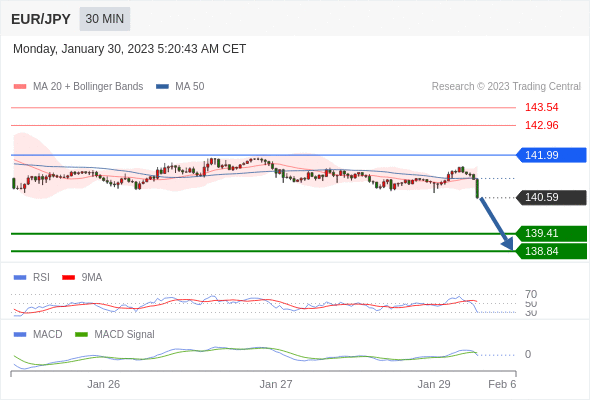590x400 pixels.
Task: Click the 143.54 resistance level label
Action: point(541,107)
